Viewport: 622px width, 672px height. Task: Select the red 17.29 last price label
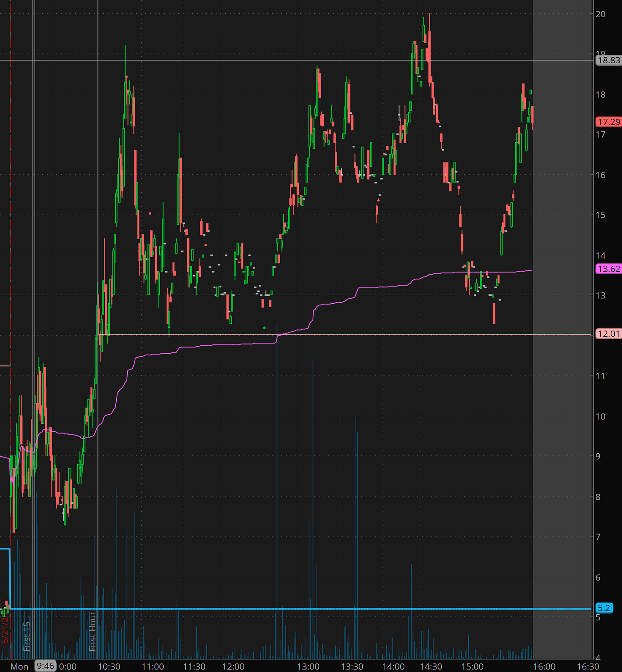609,122
